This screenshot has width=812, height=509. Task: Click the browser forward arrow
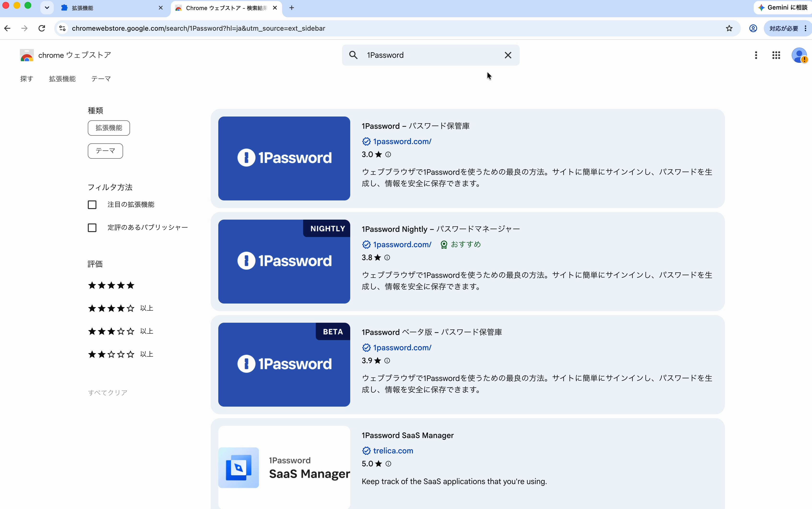click(24, 28)
